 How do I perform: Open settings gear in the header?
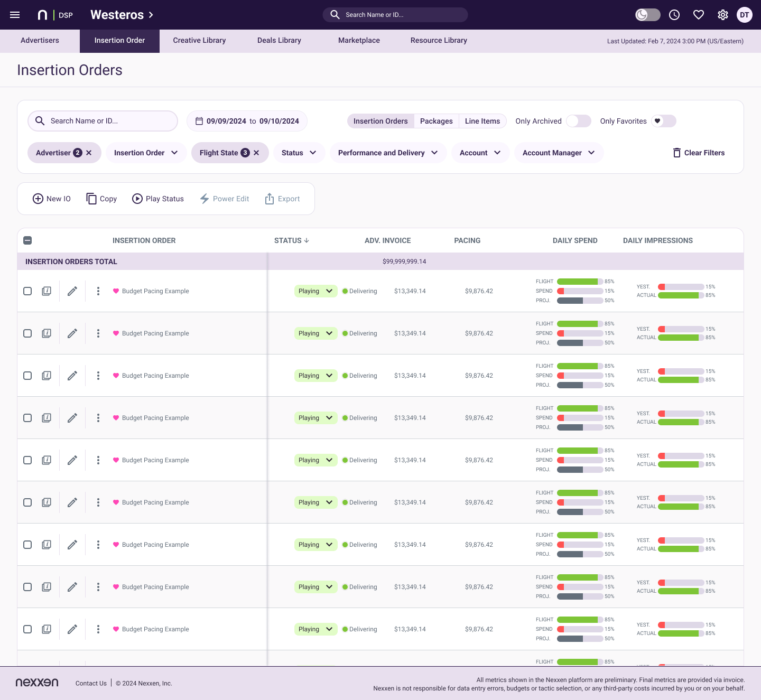tap(723, 15)
